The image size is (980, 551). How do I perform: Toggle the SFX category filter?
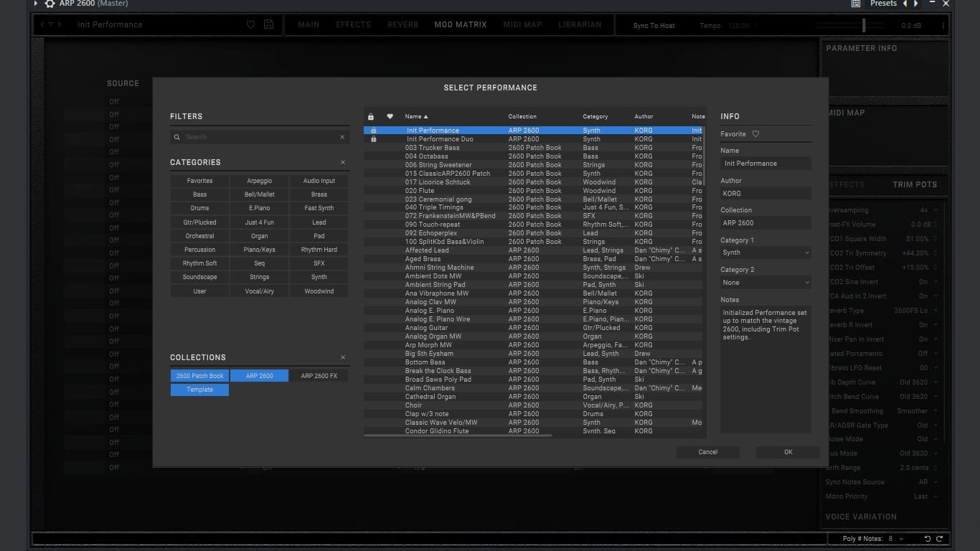pos(319,263)
